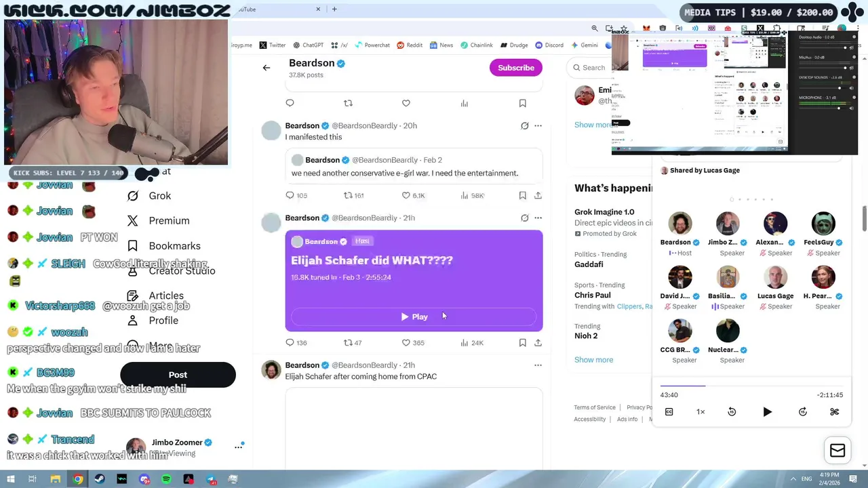Image resolution: width=868 pixels, height=488 pixels.
Task: Bookmark the 'I manifested this' post
Action: point(522,195)
